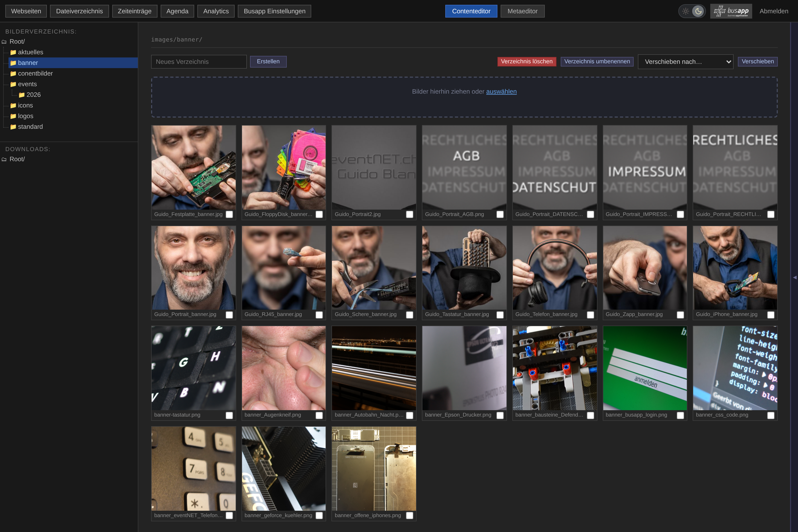The height and width of the screenshot is (532, 798).
Task: Open the 'Verschieben nach…' dropdown
Action: pyautogui.click(x=685, y=62)
